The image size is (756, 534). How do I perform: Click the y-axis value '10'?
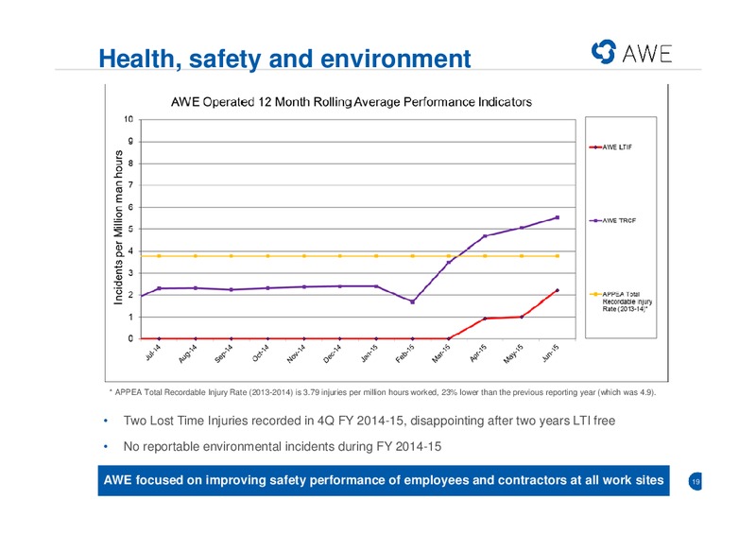click(x=129, y=119)
